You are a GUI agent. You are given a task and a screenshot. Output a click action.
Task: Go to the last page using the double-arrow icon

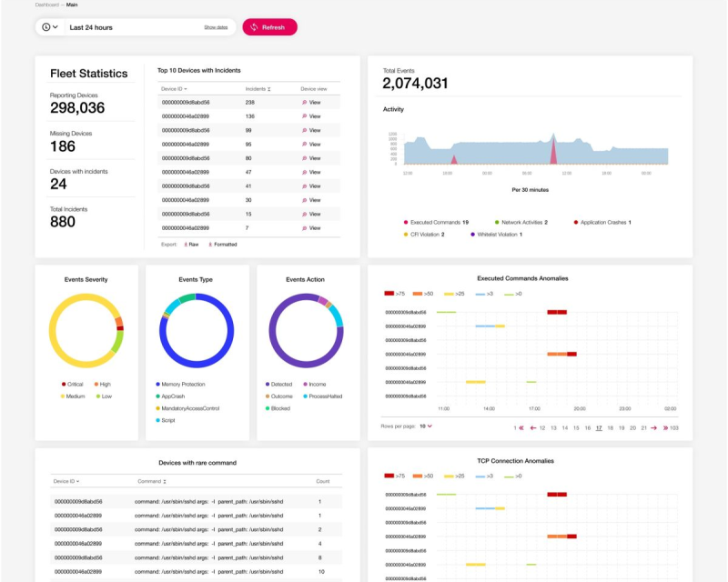[x=666, y=426]
